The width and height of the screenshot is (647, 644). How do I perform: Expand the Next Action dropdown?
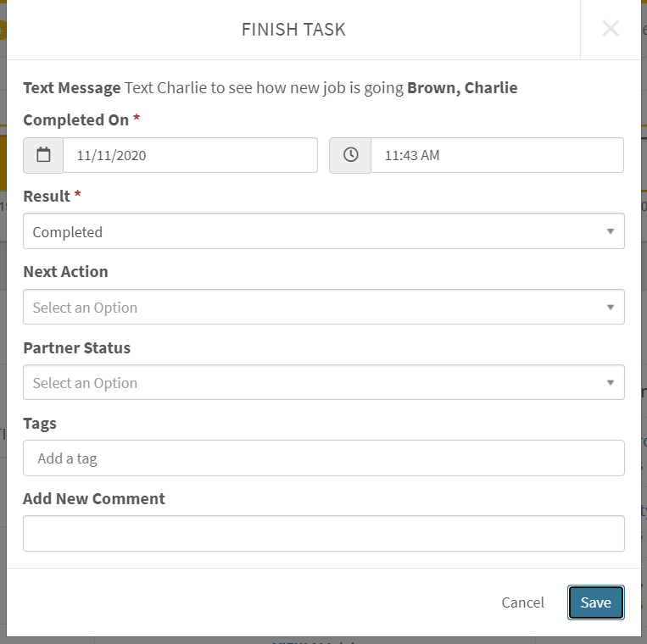(323, 307)
